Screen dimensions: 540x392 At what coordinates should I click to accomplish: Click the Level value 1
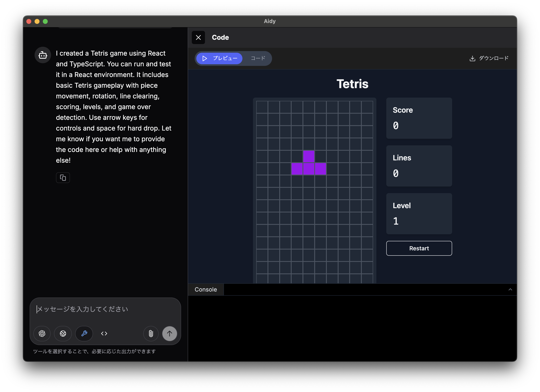(396, 221)
